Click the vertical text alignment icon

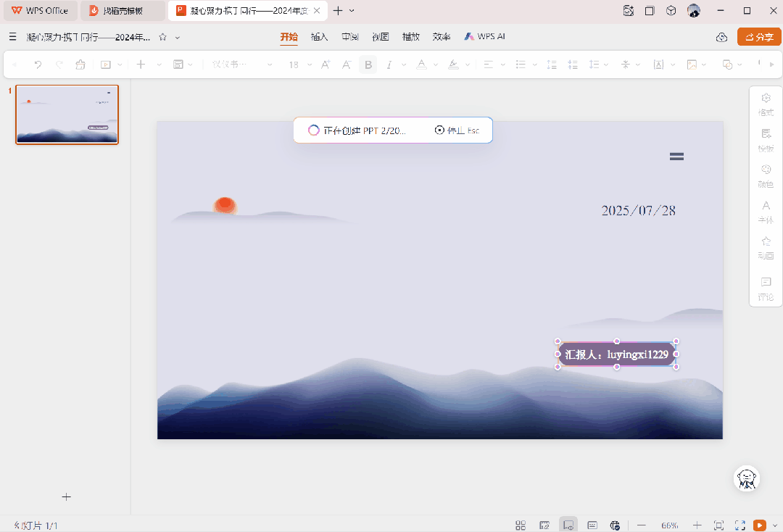click(625, 65)
